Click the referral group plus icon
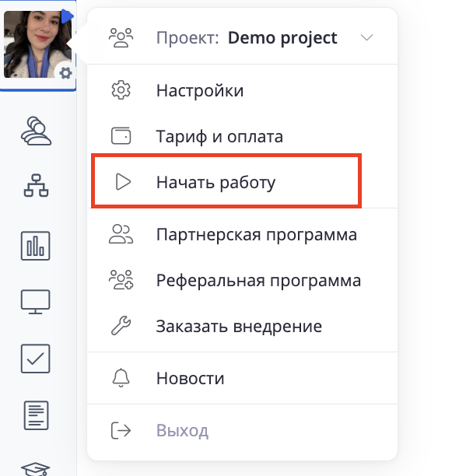 121,279
